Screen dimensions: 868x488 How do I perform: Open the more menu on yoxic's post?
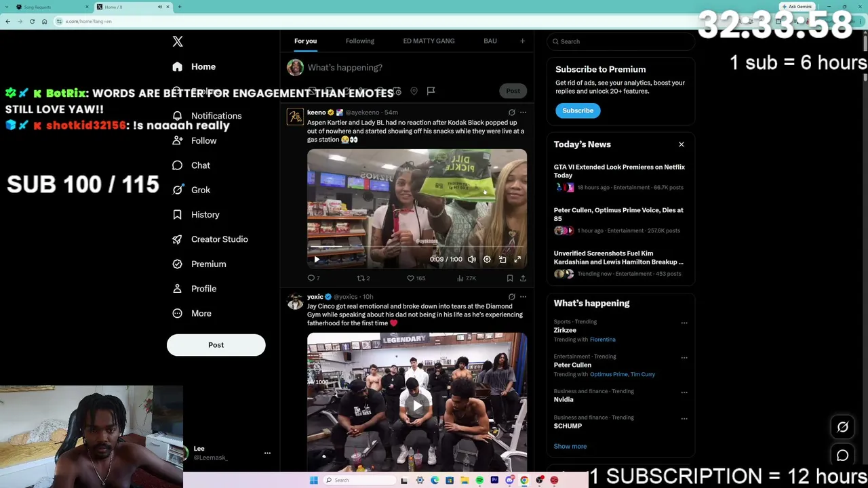(x=523, y=297)
